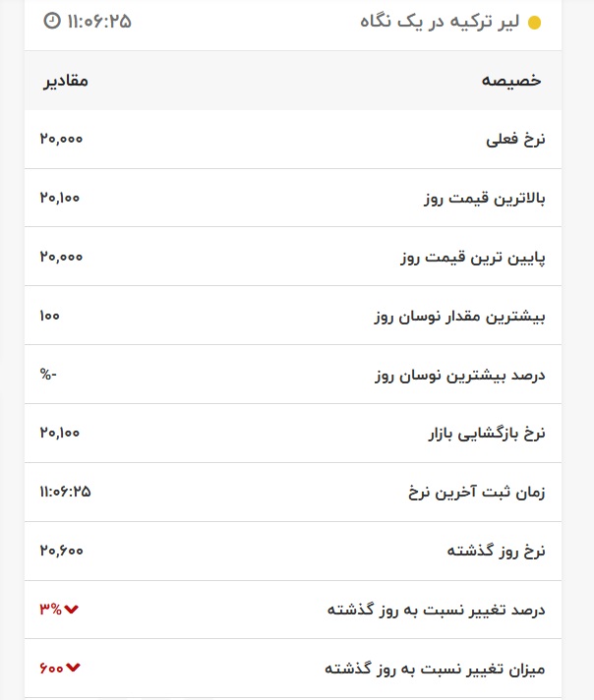Select the درصد تغییر نسبت به روز گذشته label

436,611
